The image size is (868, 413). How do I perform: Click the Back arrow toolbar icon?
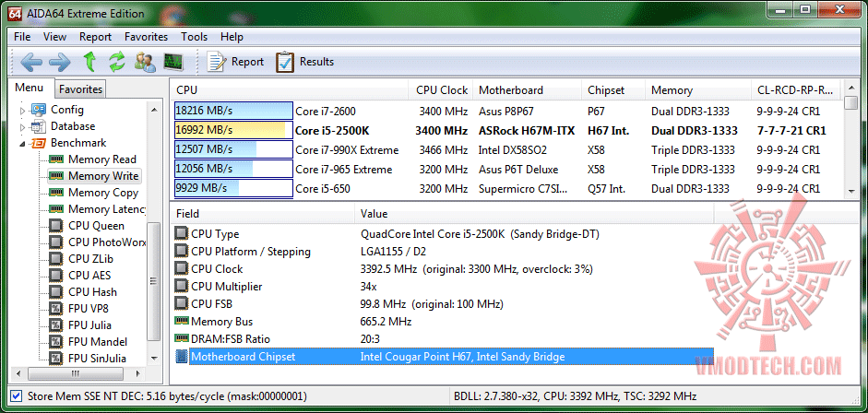coord(30,62)
